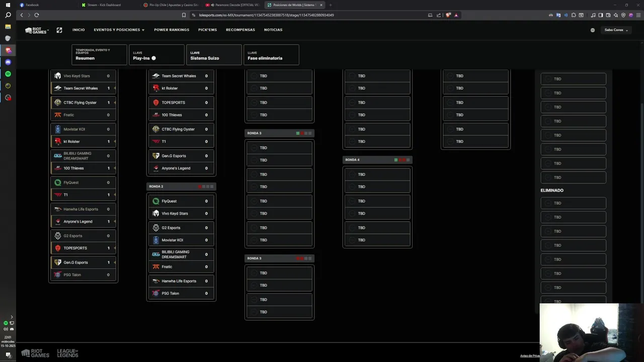Viewport: 644px width, 362px height.
Task: Click the Movistar KOI logo in round 1
Action: [57, 129]
